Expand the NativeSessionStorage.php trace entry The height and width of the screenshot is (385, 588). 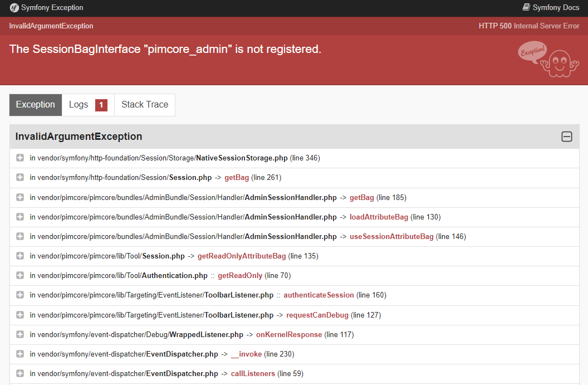pos(19,158)
